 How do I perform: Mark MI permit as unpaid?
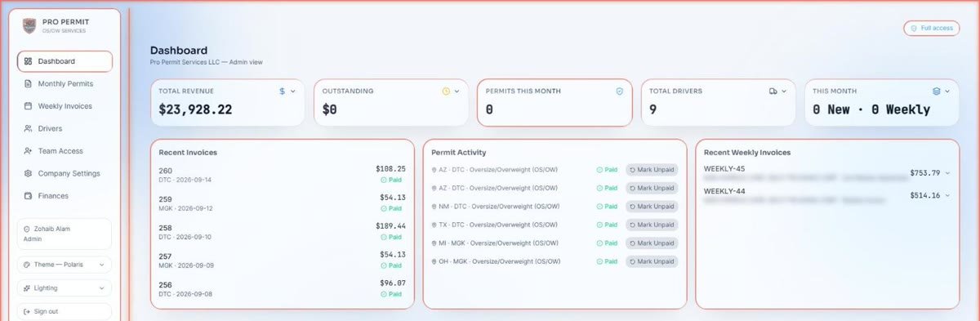(x=652, y=243)
